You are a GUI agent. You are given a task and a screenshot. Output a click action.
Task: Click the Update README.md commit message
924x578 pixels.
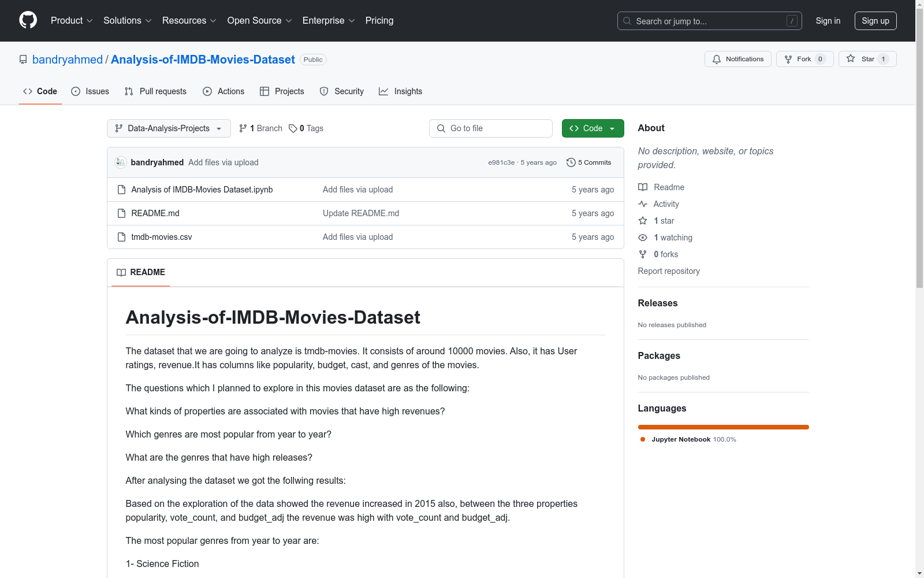click(361, 213)
